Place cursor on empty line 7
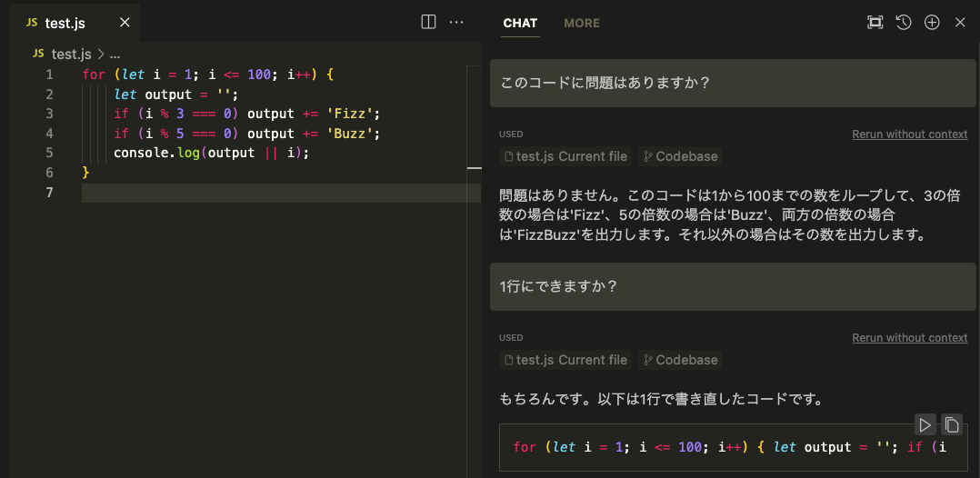 tap(273, 193)
